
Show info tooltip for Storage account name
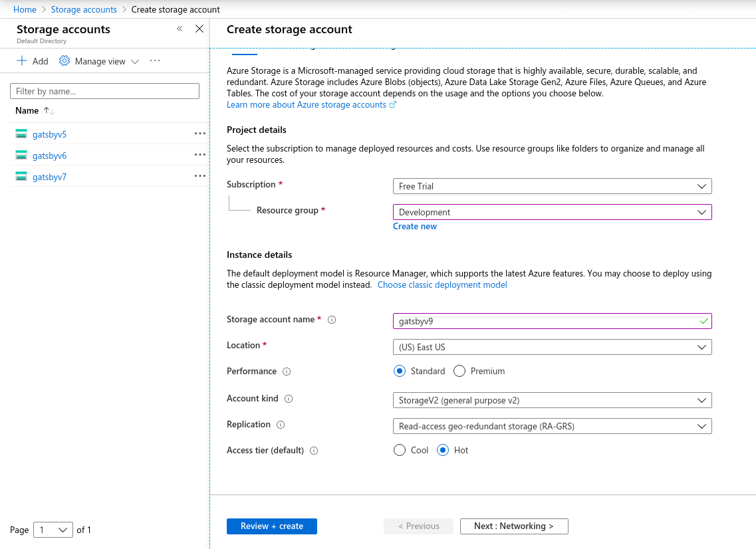point(332,320)
